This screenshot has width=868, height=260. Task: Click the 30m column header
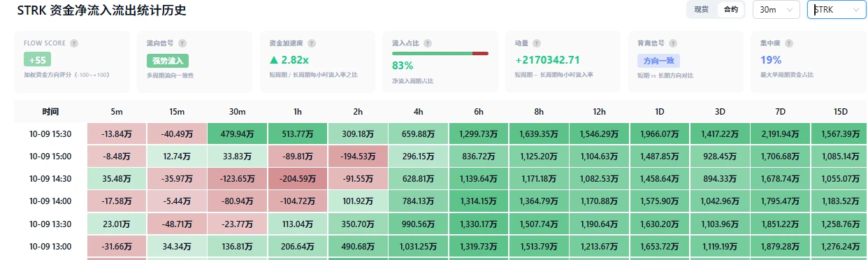point(237,112)
